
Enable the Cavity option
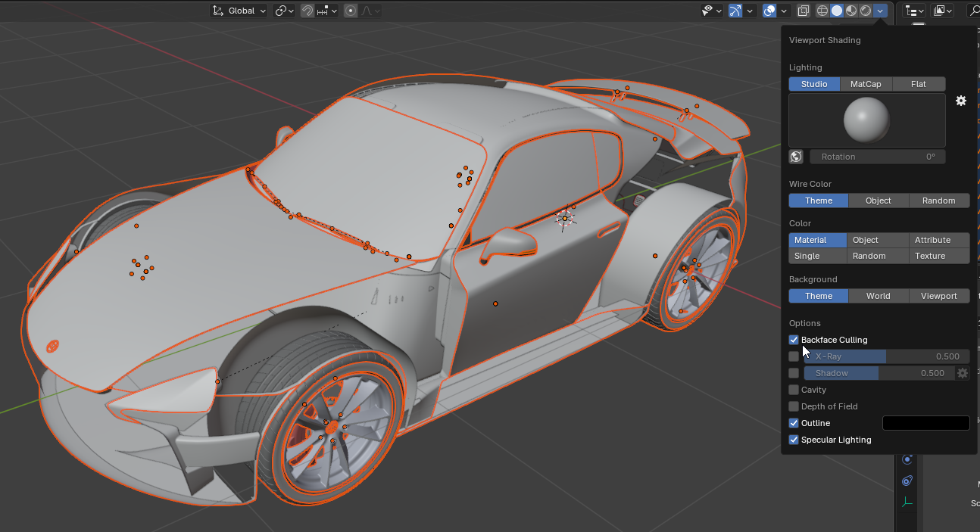[x=793, y=390]
